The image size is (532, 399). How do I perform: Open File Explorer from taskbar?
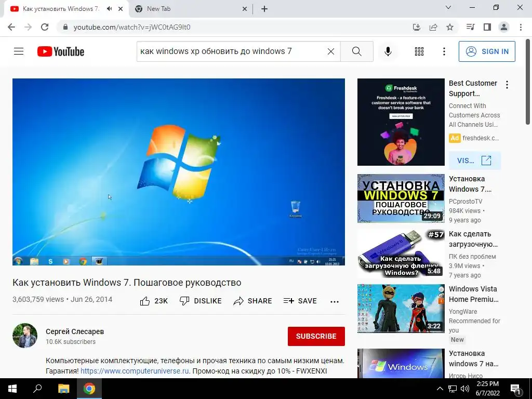tap(63, 389)
